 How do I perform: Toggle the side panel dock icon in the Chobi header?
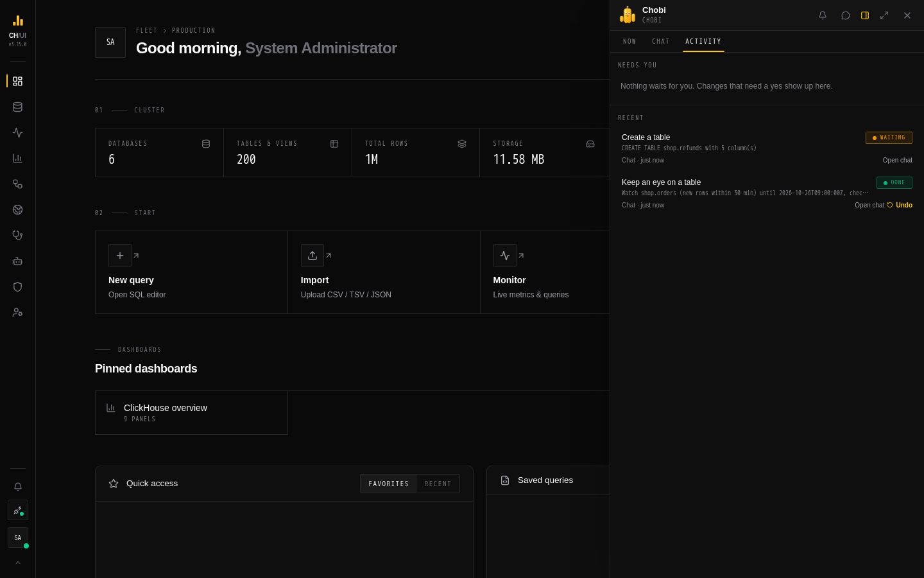865,15
